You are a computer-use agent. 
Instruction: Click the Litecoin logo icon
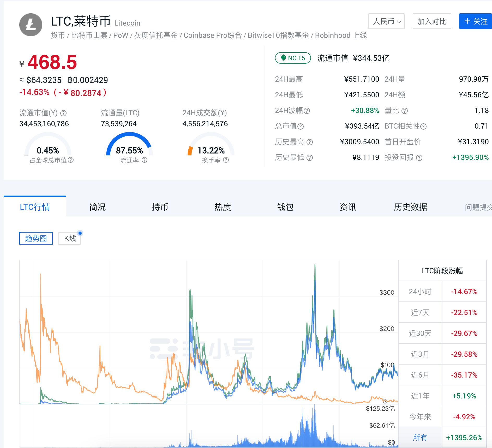(x=31, y=25)
